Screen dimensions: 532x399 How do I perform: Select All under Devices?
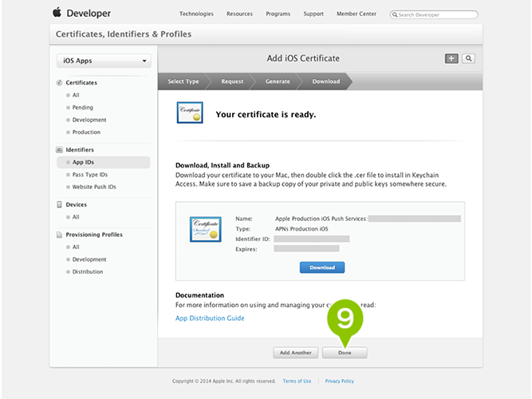(x=76, y=217)
